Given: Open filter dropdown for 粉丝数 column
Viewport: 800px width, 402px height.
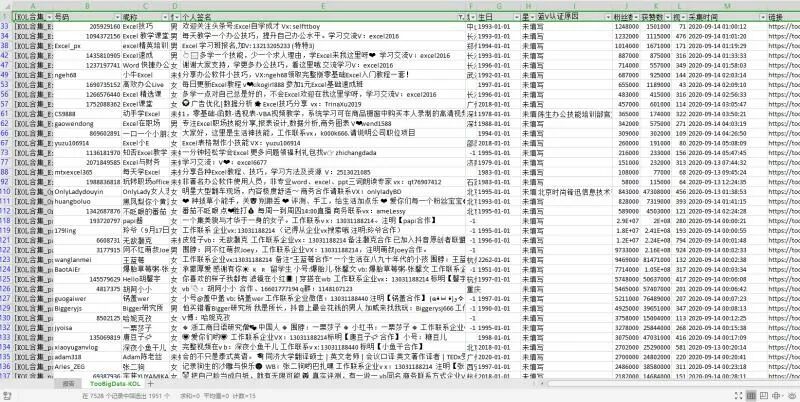Looking at the screenshot, I should pyautogui.click(x=636, y=17).
